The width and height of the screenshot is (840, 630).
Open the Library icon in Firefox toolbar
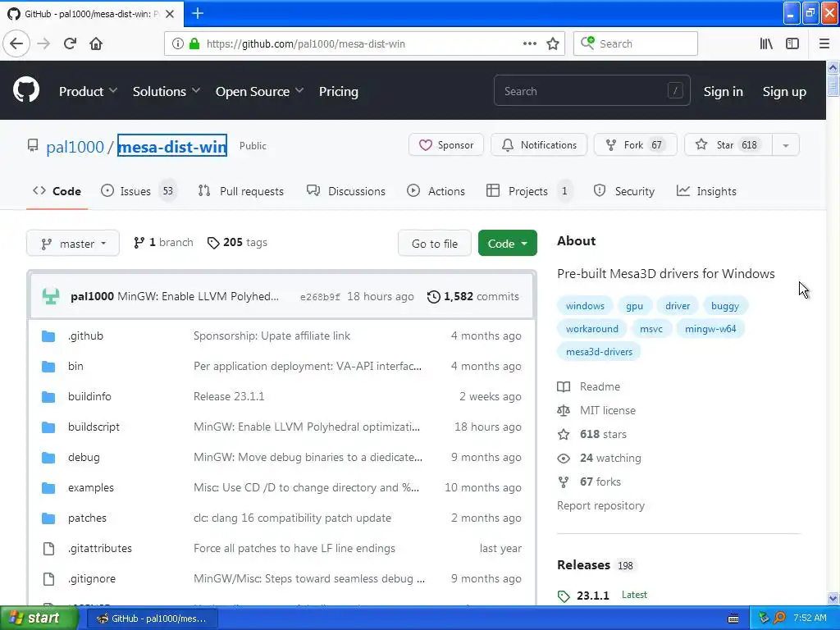766,44
